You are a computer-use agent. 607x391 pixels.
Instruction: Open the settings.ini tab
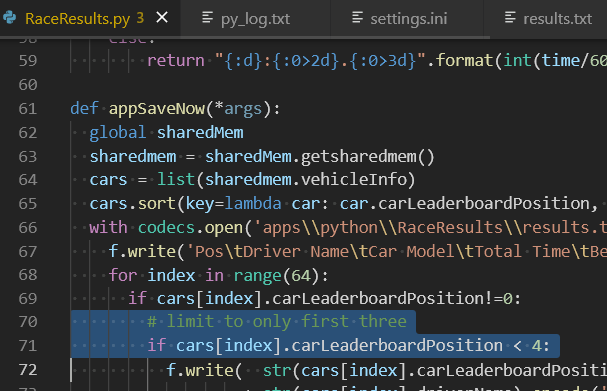pyautogui.click(x=408, y=18)
